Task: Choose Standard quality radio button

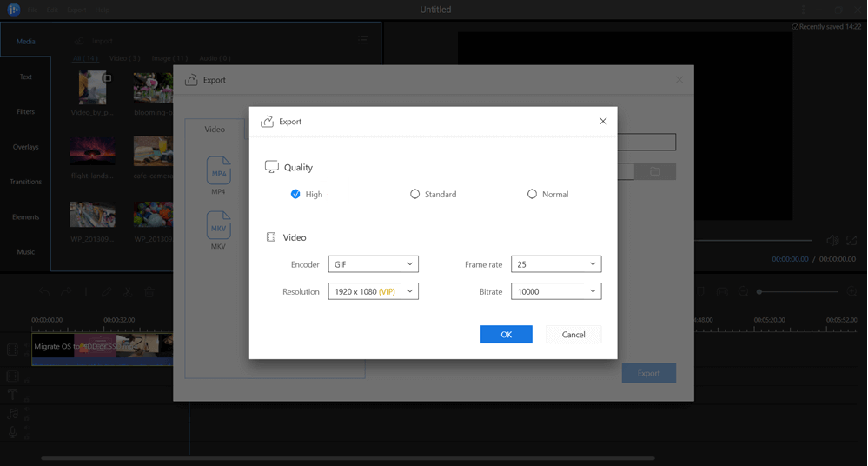Action: point(415,195)
